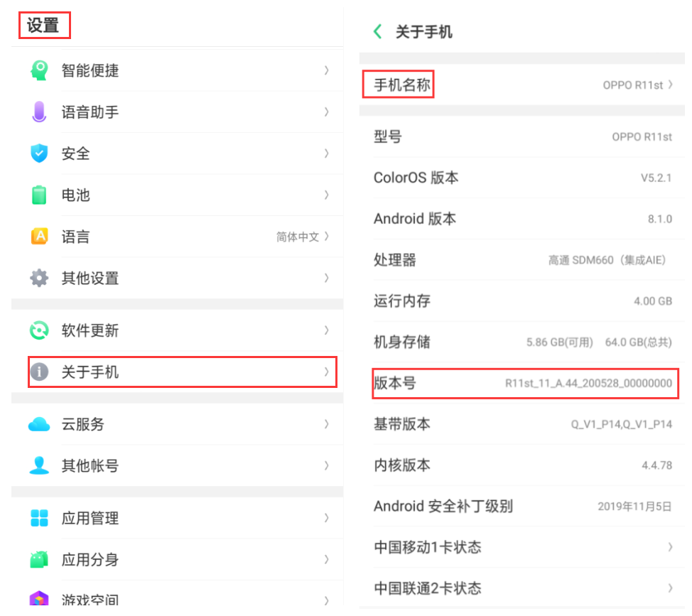Open the 其他帐号 entry
692x616 pixels.
[x=178, y=465]
